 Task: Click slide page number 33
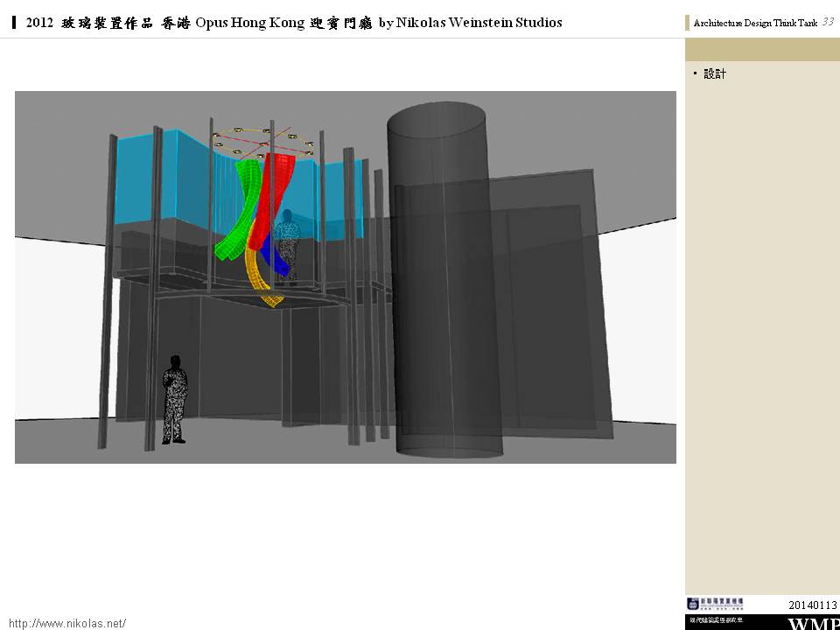[827, 22]
